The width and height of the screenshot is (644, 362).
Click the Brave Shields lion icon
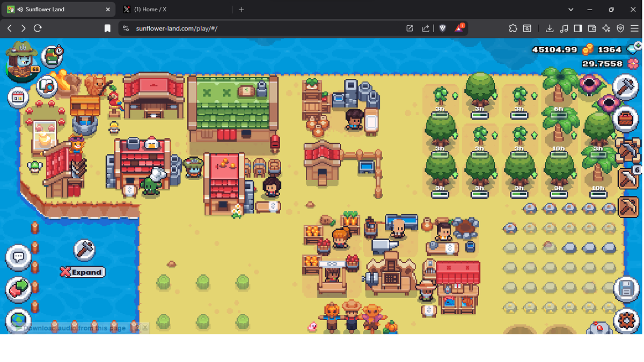(442, 28)
